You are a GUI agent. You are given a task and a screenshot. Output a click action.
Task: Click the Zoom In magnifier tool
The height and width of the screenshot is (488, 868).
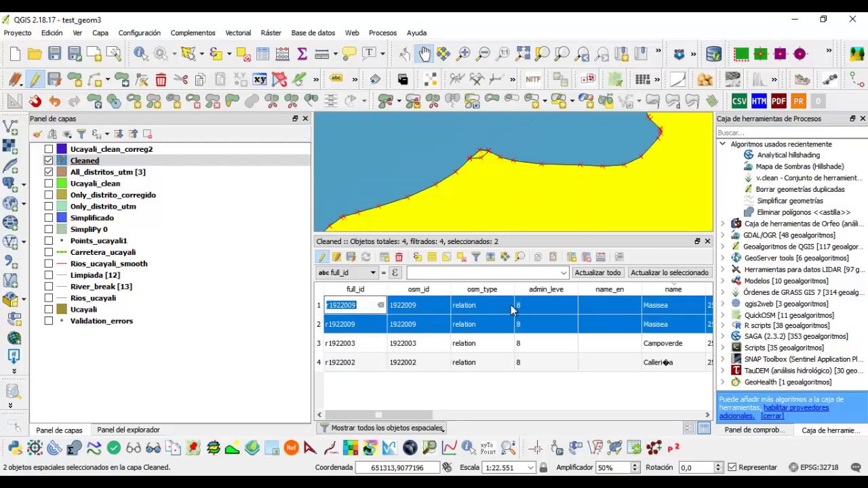click(464, 54)
